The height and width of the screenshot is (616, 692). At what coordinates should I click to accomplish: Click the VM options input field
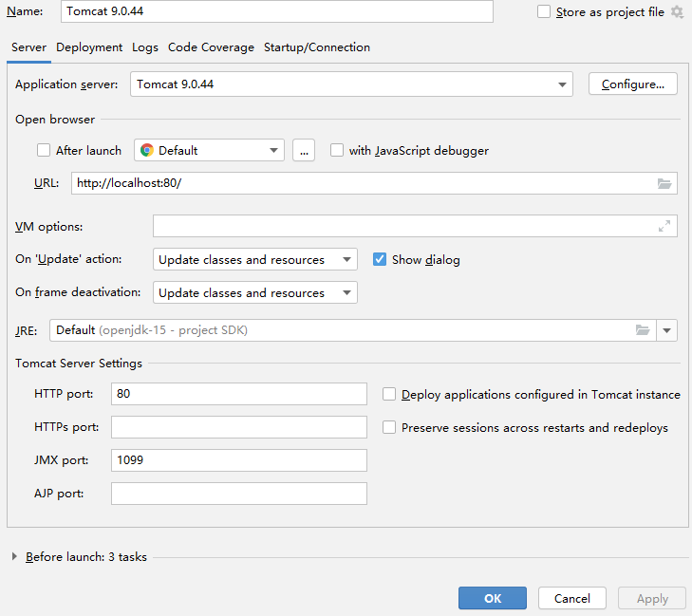tap(415, 226)
